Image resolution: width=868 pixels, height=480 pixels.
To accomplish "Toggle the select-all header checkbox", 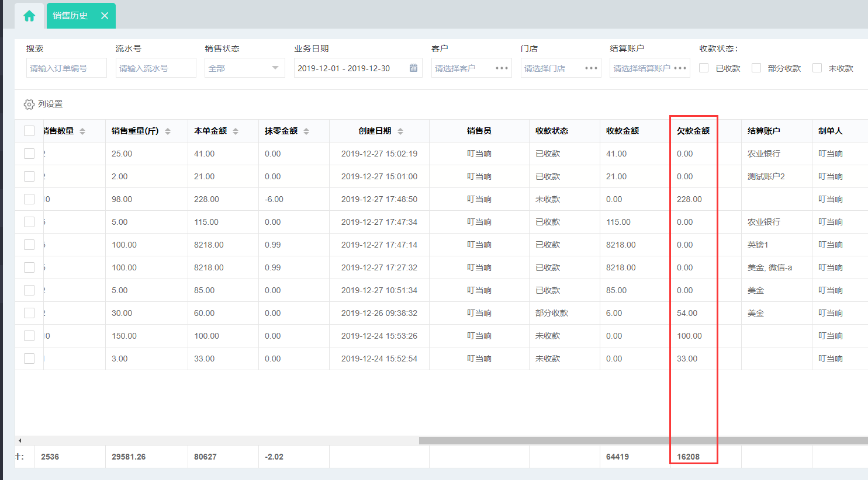I will (29, 131).
